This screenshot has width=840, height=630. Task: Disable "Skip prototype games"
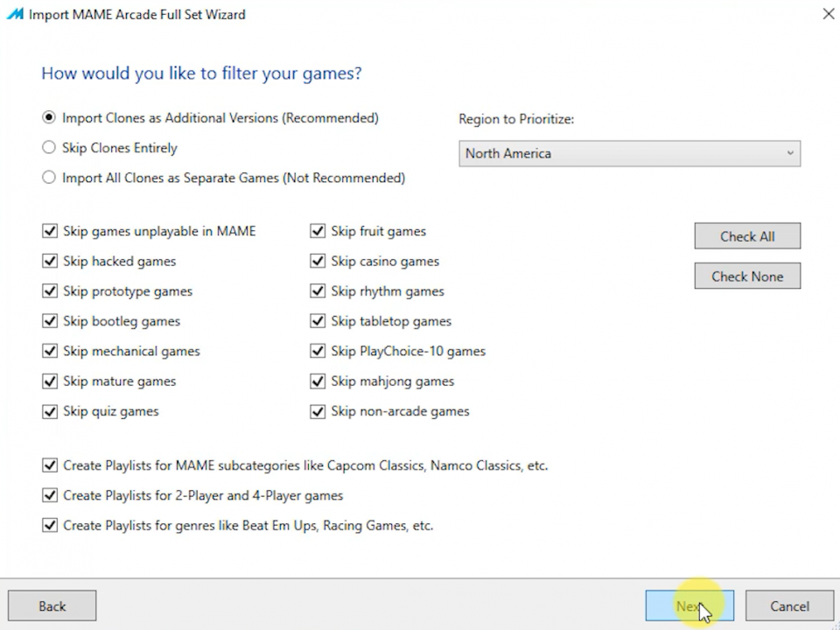(x=50, y=290)
